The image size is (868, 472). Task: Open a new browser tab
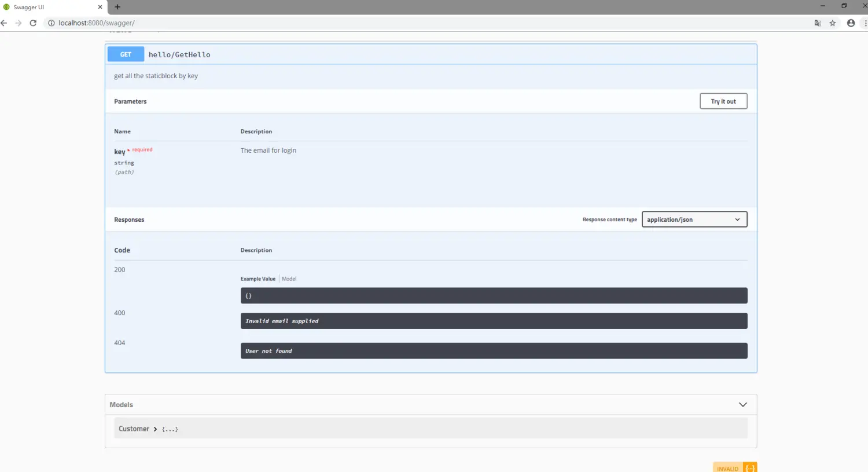point(117,7)
